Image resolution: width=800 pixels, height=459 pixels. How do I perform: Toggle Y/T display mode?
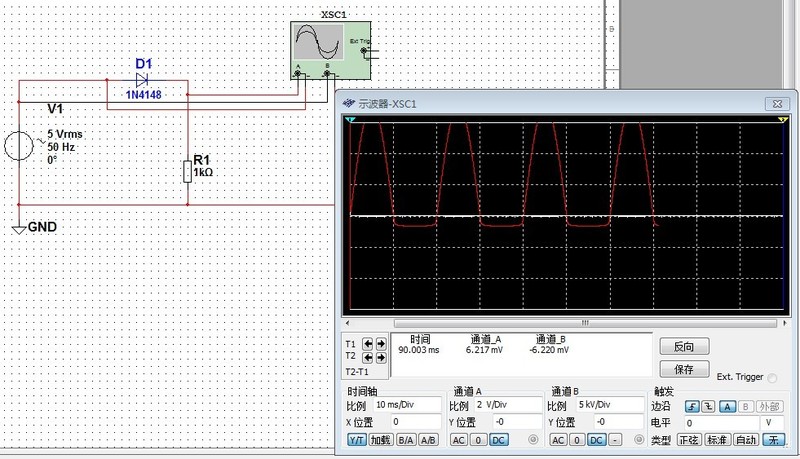click(x=356, y=440)
